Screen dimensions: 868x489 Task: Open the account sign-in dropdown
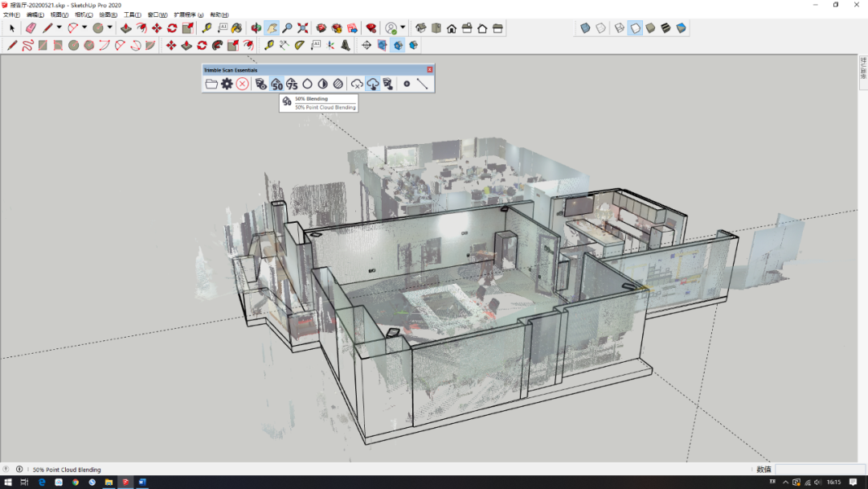(403, 28)
